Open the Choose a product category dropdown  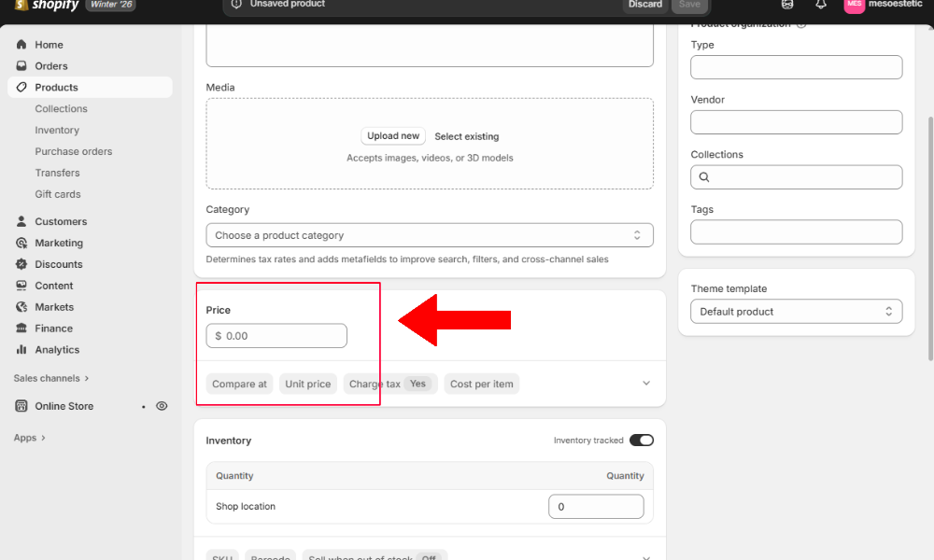point(430,234)
